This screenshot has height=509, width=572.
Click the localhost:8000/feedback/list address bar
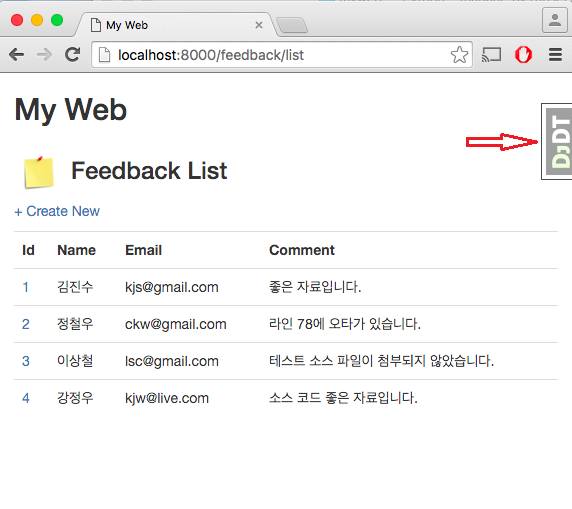[x=282, y=55]
